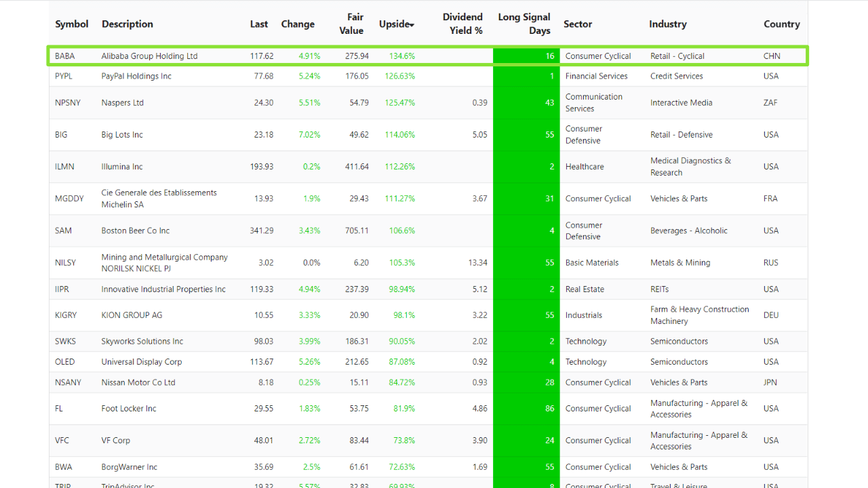Select Boston Beer Co Inc row
The image size is (868, 488).
(136, 231)
